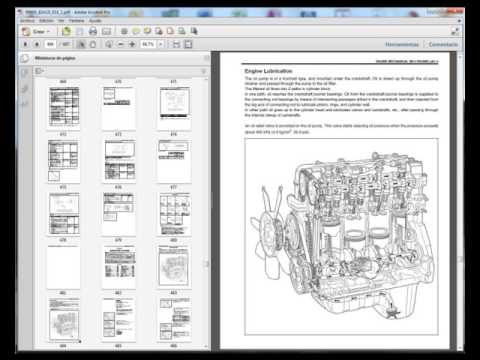The image size is (480, 360).
Task: Select page 472 thumbnail
Action: click(x=63, y=161)
